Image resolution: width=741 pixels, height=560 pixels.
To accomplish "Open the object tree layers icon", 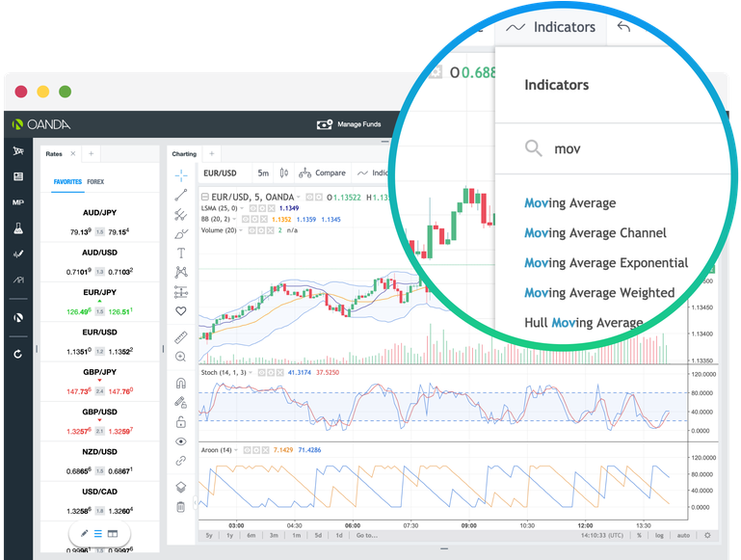I will [x=181, y=487].
